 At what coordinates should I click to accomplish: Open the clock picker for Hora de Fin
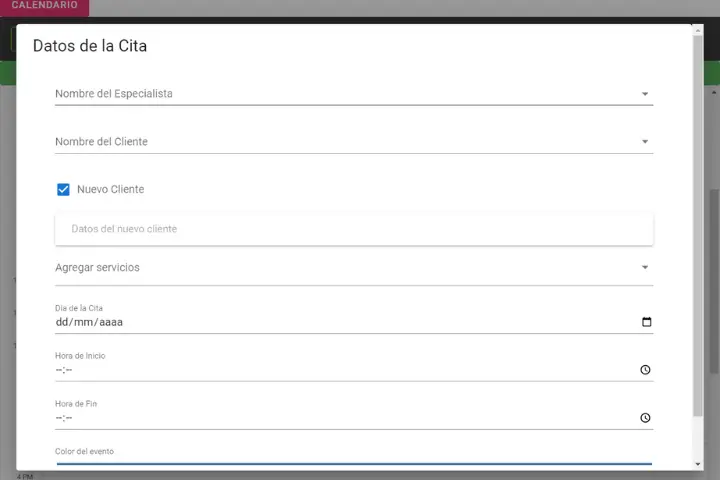pos(645,418)
